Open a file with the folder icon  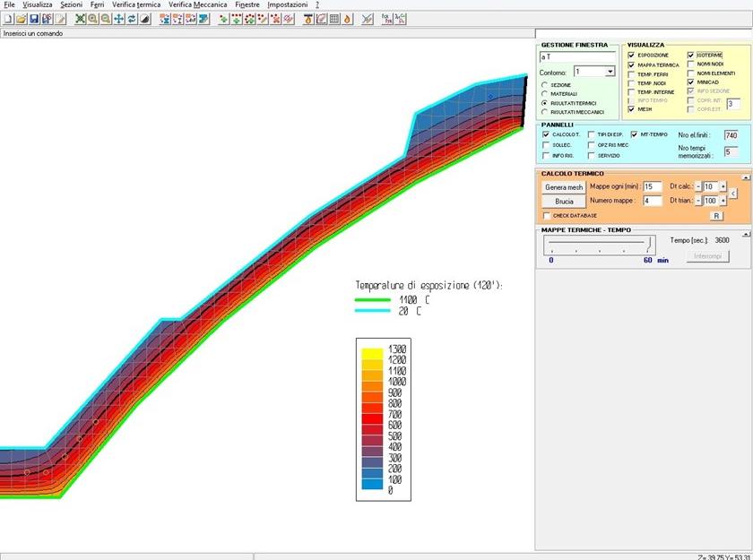click(21, 19)
